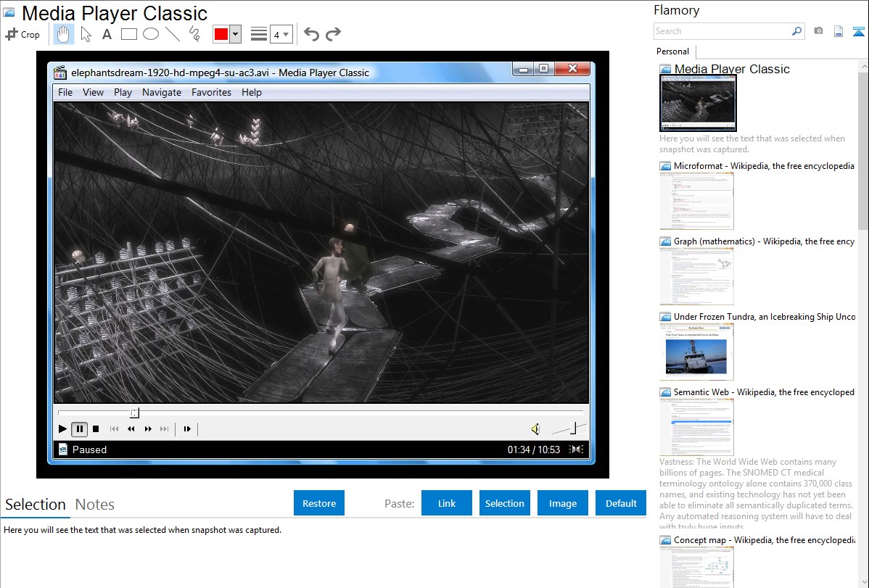Click the skip to previous button

click(114, 428)
